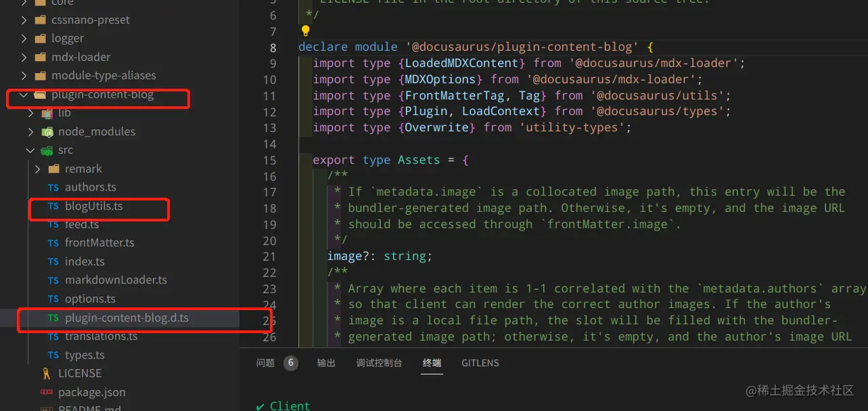Click the problems count badge 6
This screenshot has height=411, width=868.
click(291, 363)
